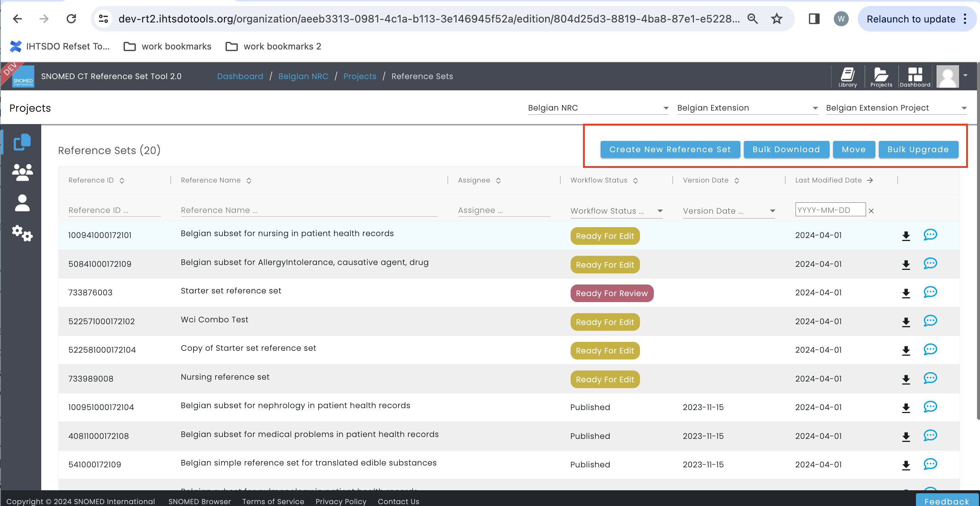Viewport: 980px width, 506px height.
Task: Reload the browser page
Action: click(71, 19)
